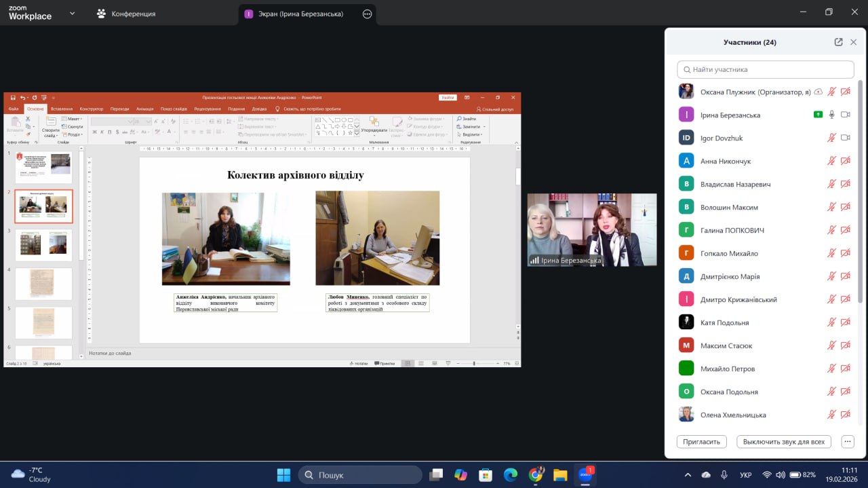
Task: Click the participants list vertical scrollbar
Action: (861, 190)
